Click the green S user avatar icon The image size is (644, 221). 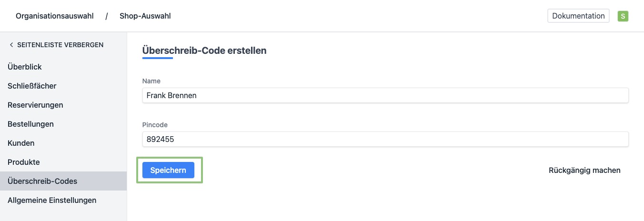623,16
